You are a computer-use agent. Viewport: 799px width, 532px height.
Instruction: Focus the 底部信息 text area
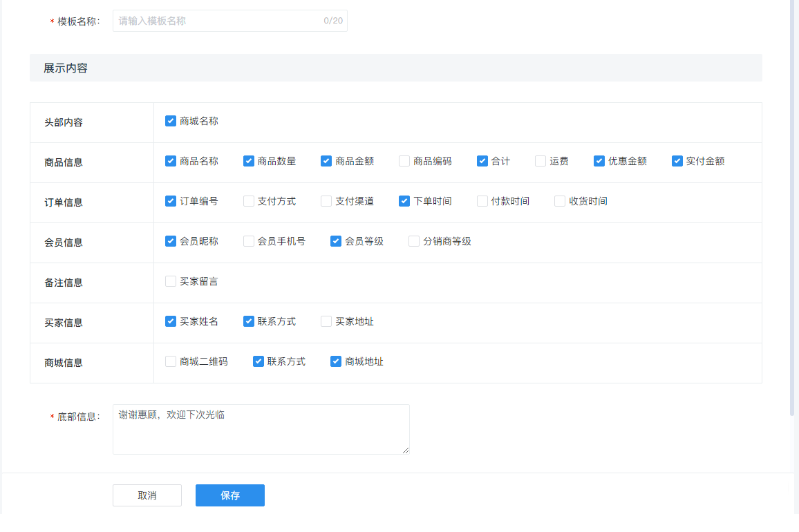pyautogui.click(x=261, y=429)
